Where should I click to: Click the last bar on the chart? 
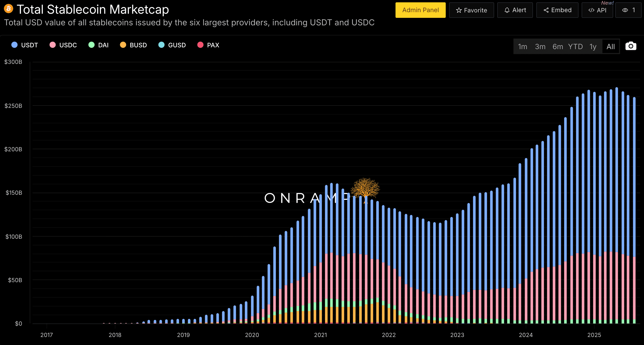(x=634, y=210)
